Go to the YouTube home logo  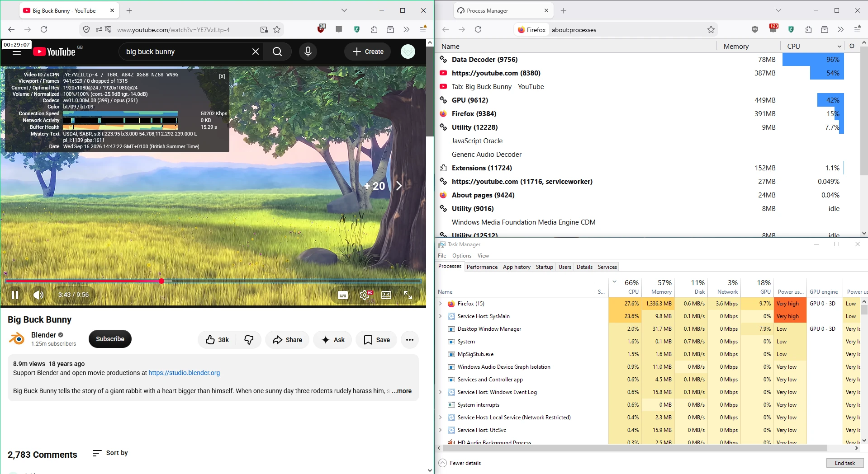[54, 52]
